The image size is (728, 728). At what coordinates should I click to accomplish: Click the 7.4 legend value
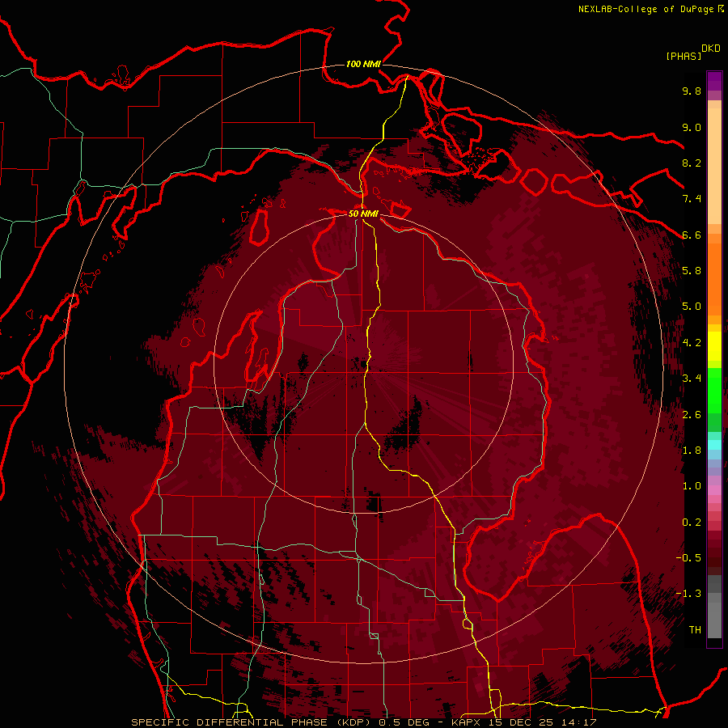pos(692,199)
